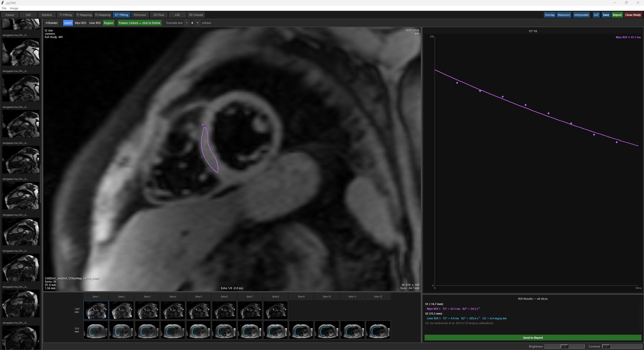
Task: Click the Builder back button
Action: (x=52, y=23)
